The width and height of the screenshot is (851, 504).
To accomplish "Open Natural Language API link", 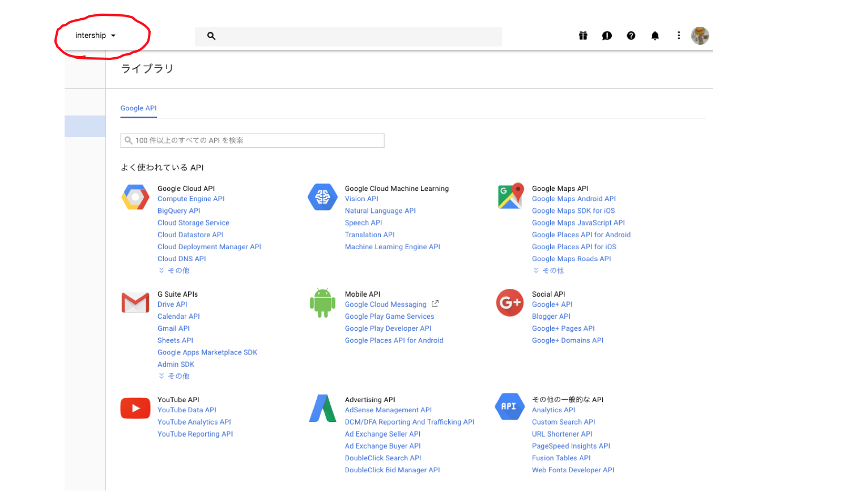I will [380, 211].
